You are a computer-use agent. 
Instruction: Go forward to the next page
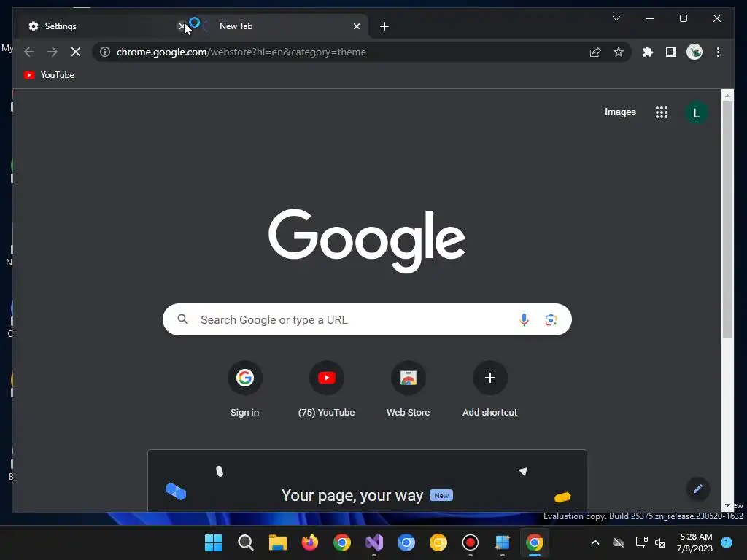pos(53,52)
